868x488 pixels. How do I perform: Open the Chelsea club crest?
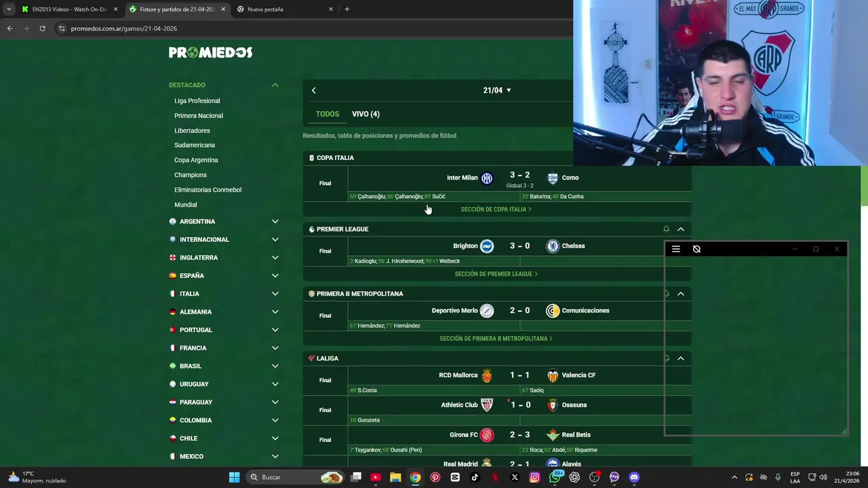(553, 246)
